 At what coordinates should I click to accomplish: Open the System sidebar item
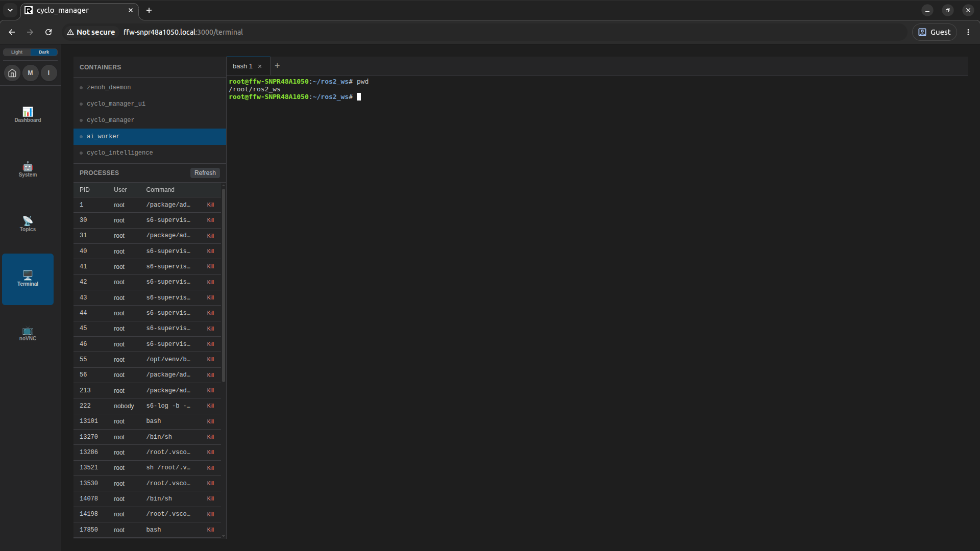pyautogui.click(x=28, y=169)
